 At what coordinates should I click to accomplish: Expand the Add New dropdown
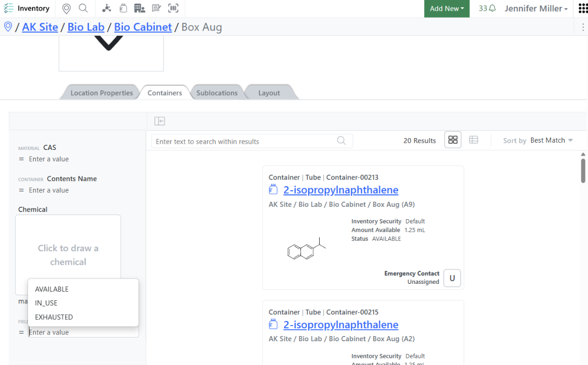click(446, 9)
